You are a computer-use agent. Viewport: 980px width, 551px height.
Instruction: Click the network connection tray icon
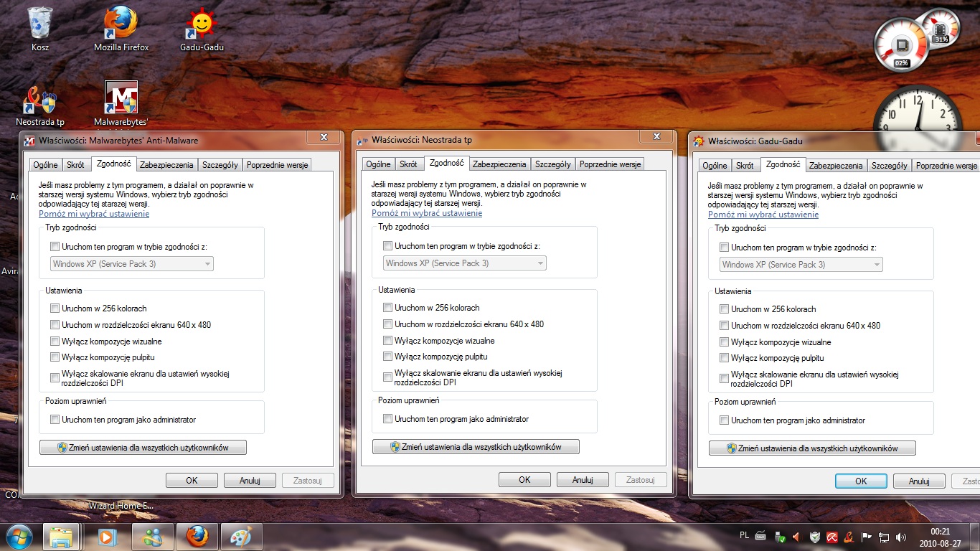[884, 537]
